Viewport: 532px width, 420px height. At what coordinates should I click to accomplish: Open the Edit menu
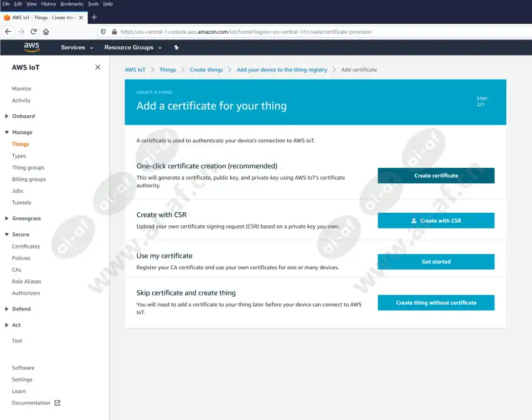pyautogui.click(x=18, y=4)
